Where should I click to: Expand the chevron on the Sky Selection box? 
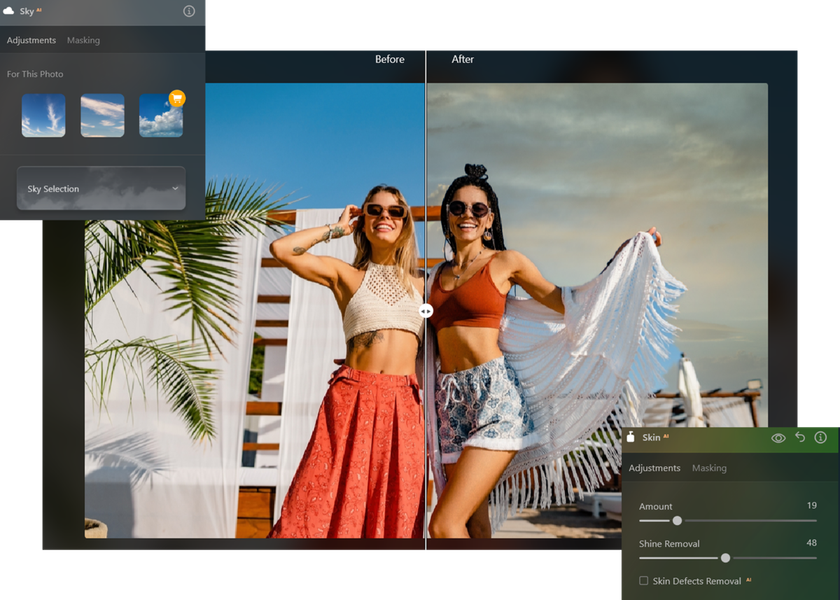click(175, 188)
